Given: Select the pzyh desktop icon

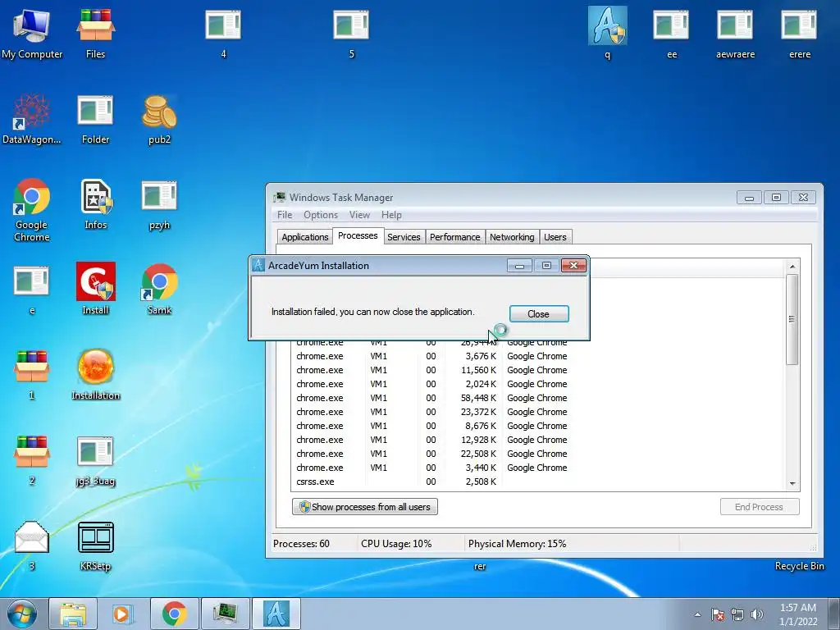Looking at the screenshot, I should coord(159,204).
